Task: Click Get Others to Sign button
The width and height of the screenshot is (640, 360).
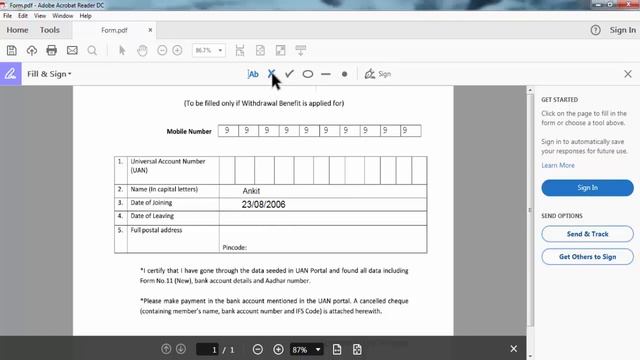Action: pyautogui.click(x=587, y=257)
